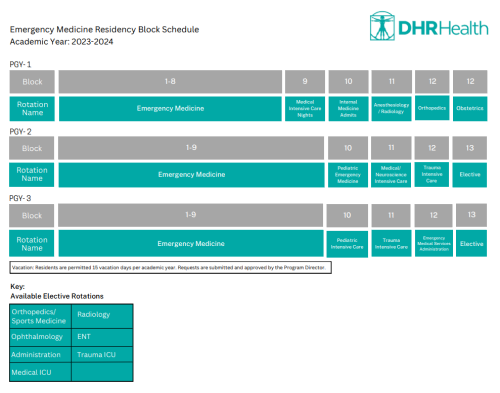This screenshot has height=393, width=500.
Task: Select the PGY-1 Emergency Medicine rotation cell
Action: point(170,109)
